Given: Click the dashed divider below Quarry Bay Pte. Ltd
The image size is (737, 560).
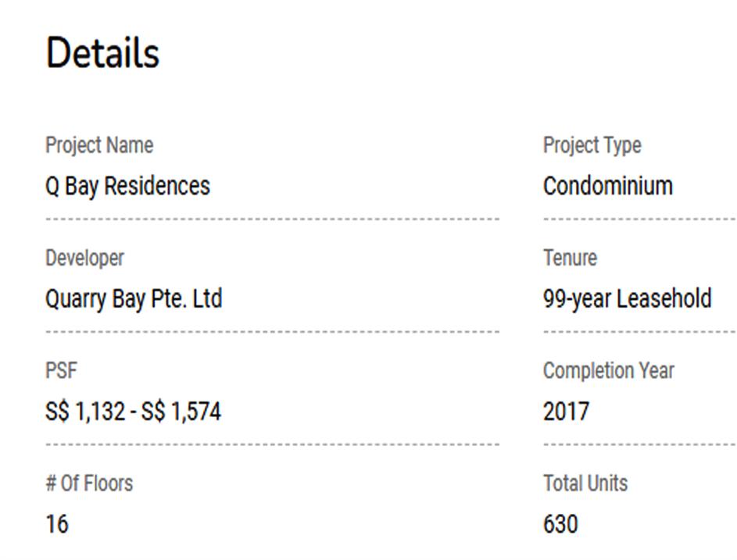Looking at the screenshot, I should pos(272,332).
